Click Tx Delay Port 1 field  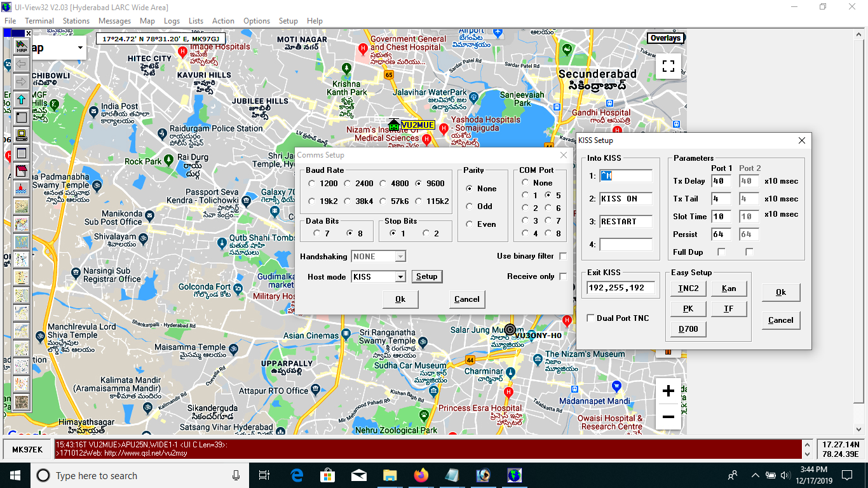(721, 181)
